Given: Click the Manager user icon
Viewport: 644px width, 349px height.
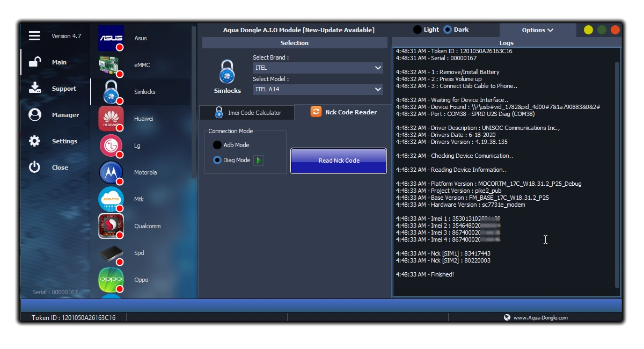Looking at the screenshot, I should 35,114.
